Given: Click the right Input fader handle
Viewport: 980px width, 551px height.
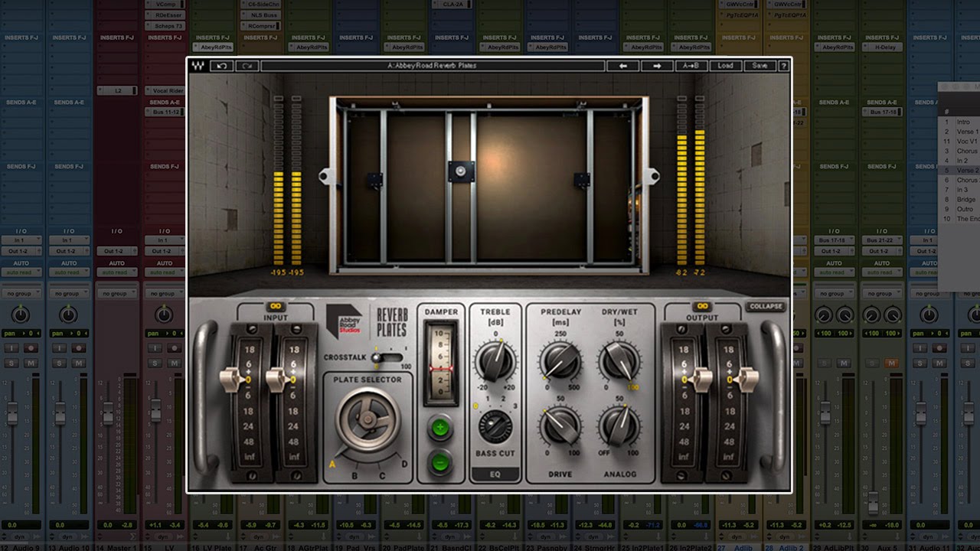Looking at the screenshot, I should pyautogui.click(x=277, y=379).
